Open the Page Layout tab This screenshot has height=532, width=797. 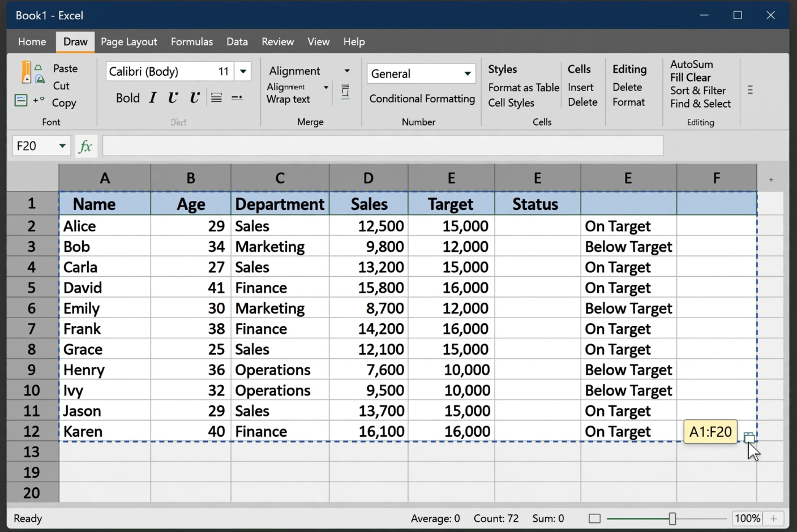[x=129, y=42]
